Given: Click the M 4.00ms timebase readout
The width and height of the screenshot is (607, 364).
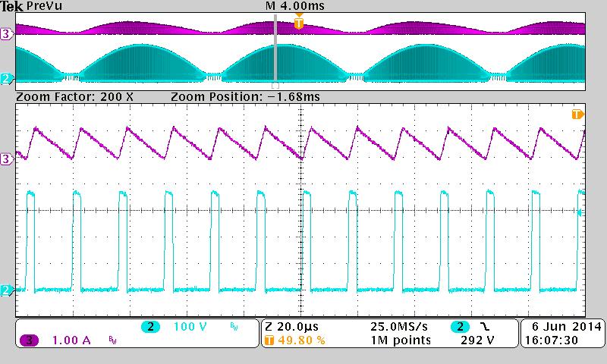Looking at the screenshot, I should 295,6.
